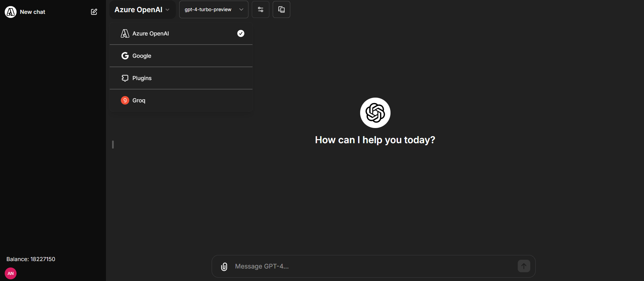Select Google from the endpoint menu
Screen dimensions: 644x281
pyautogui.click(x=181, y=56)
